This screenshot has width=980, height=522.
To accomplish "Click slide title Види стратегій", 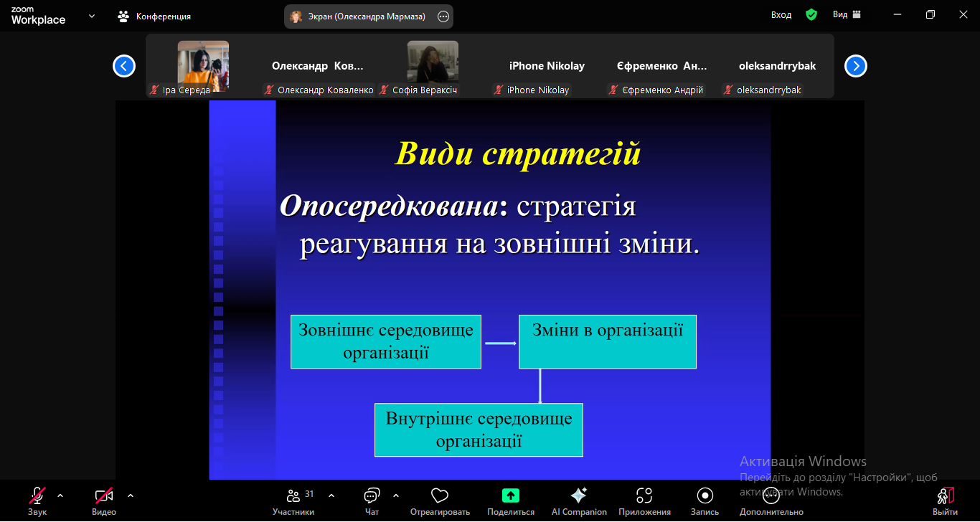I will pos(518,153).
